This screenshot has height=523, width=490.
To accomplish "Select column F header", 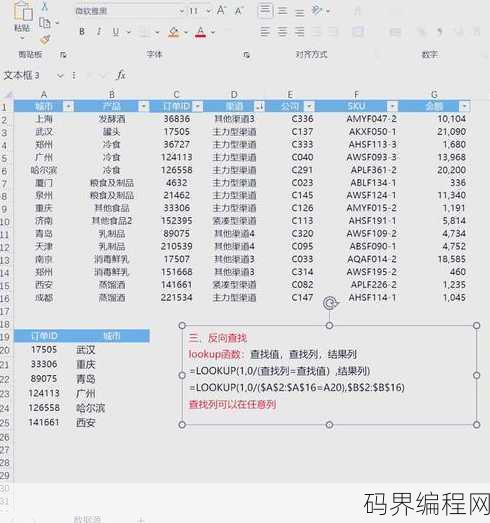I will [x=356, y=95].
